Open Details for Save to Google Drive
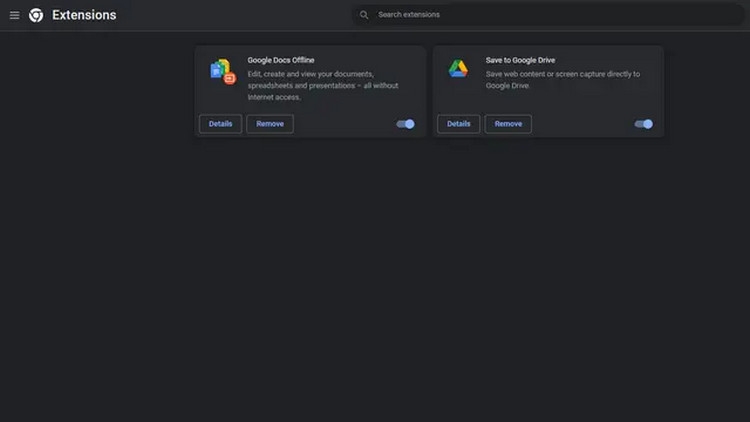 pos(458,124)
